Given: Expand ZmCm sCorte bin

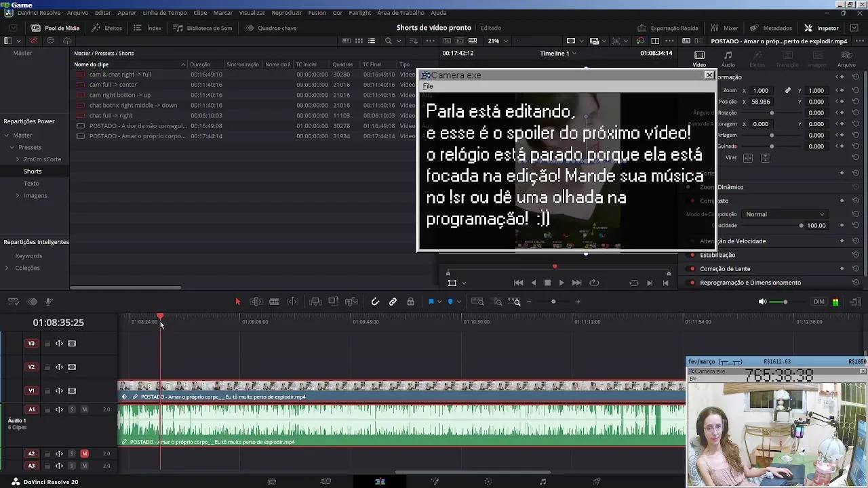Looking at the screenshot, I should (x=18, y=159).
